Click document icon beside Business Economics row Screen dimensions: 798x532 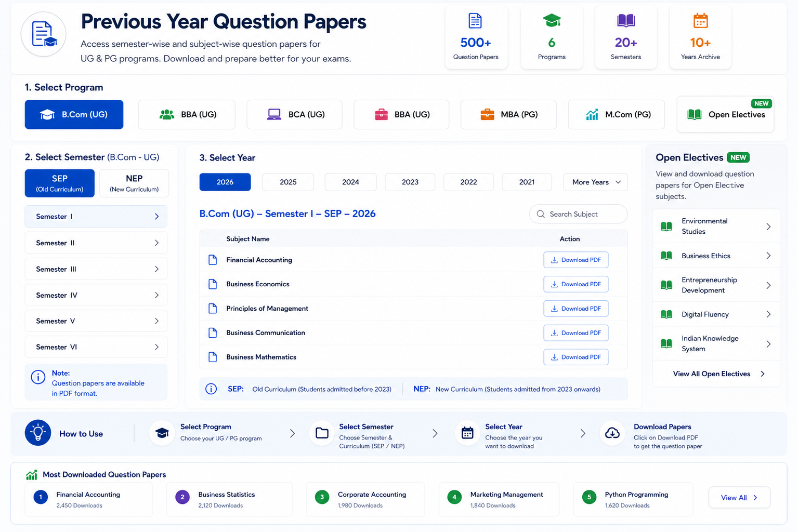pyautogui.click(x=213, y=284)
